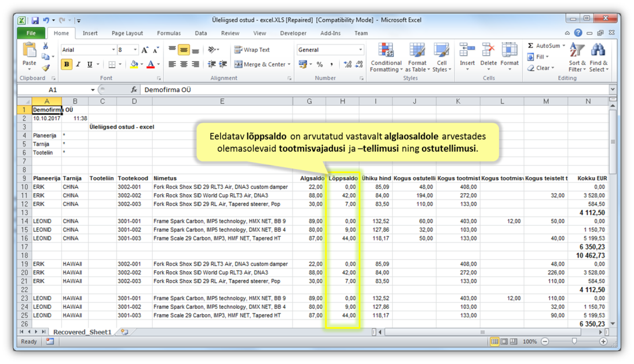Open Conditional Formatting options
Viewport: 634px width, 364px height.
(386, 58)
